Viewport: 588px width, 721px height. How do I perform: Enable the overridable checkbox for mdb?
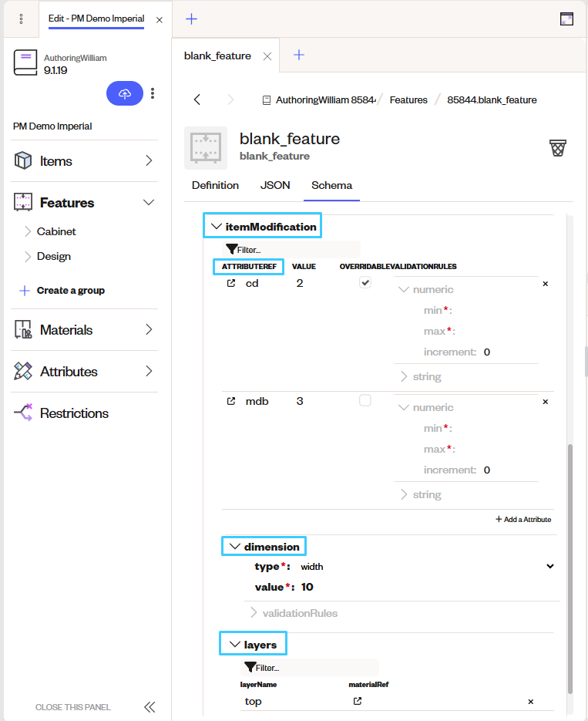[x=365, y=400]
